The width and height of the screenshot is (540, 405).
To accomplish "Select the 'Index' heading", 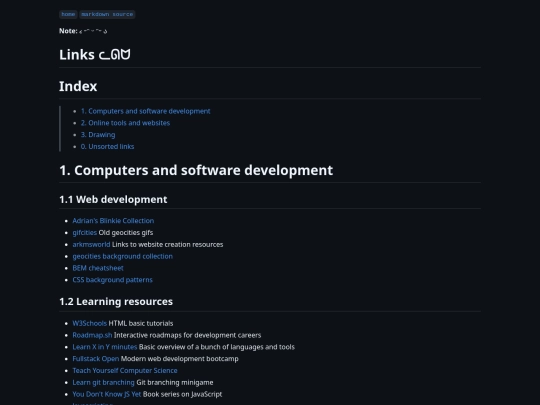I will [78, 86].
